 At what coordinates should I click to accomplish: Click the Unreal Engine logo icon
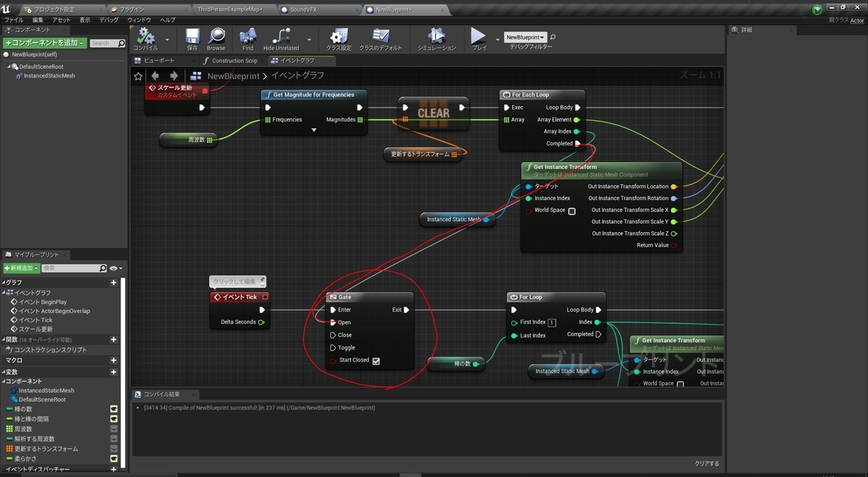7,9
